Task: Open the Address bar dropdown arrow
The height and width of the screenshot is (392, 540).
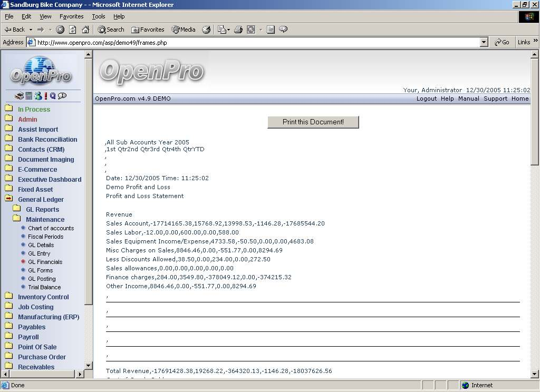Action: point(484,42)
